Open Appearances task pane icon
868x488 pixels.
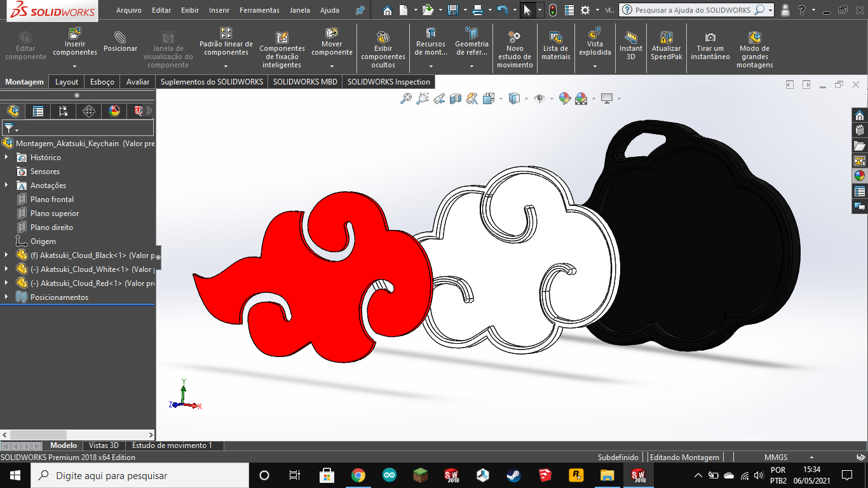pyautogui.click(x=860, y=176)
